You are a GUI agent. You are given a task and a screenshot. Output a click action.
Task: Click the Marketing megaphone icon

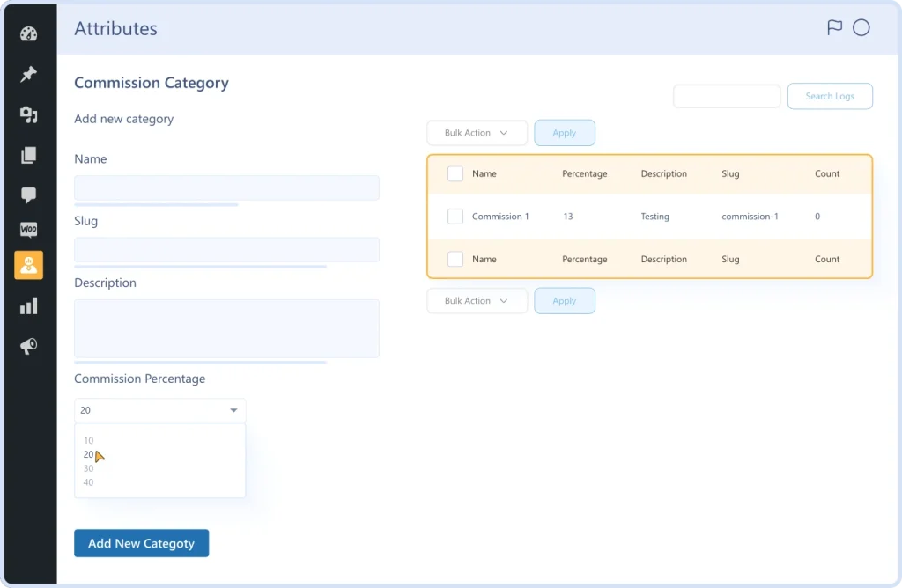pyautogui.click(x=28, y=347)
